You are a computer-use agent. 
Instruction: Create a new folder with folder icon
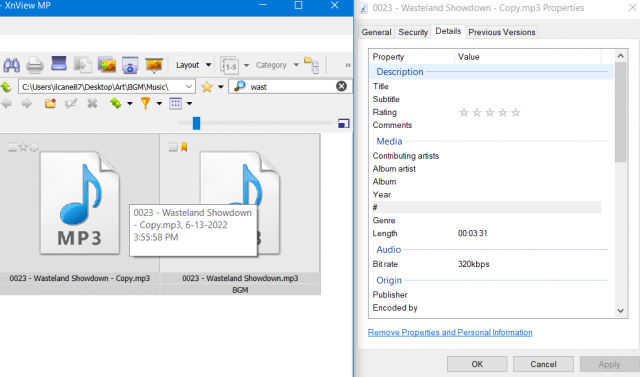50,103
